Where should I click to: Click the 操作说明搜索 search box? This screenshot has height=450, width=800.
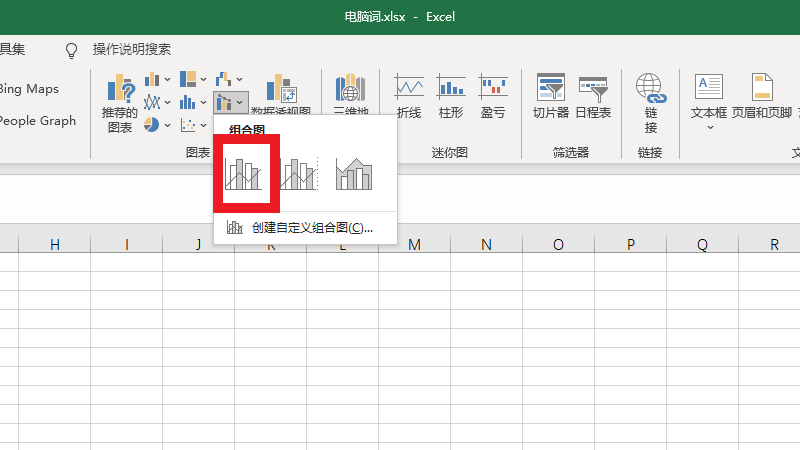131,49
